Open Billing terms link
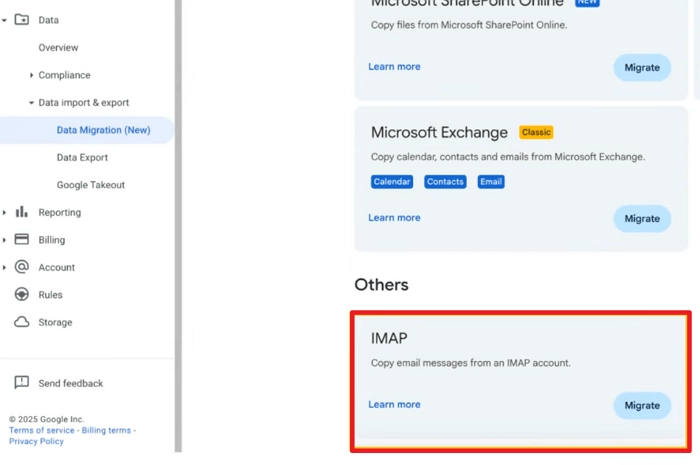700x465 pixels. 106,430
